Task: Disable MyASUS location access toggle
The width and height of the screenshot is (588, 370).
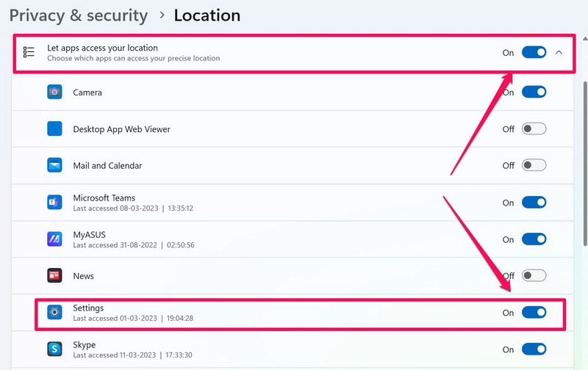Action: [534, 239]
